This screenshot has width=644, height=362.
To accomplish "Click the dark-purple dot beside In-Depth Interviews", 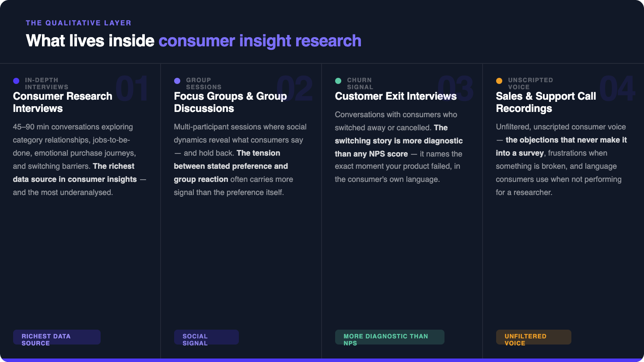I will 16,80.
